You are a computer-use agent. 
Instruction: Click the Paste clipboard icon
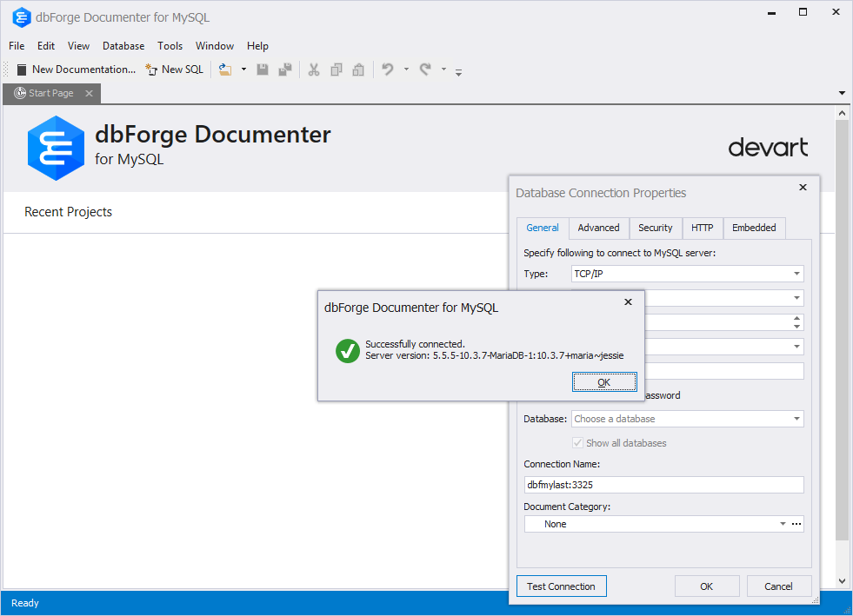pyautogui.click(x=358, y=70)
